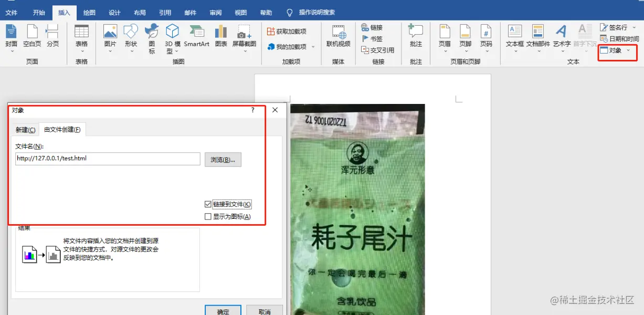Insert a picture (图片)
Viewport: 644px width, 315px height.
tap(110, 37)
